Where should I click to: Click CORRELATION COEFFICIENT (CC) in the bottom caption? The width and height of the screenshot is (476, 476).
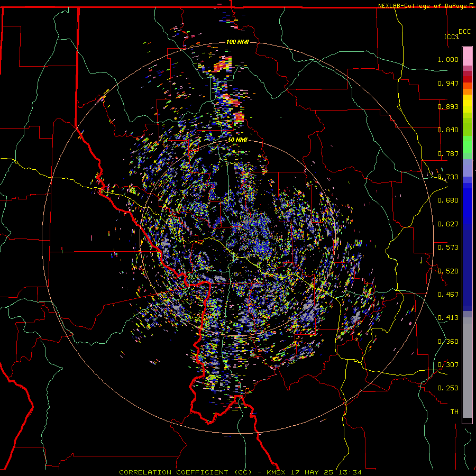coord(185,472)
